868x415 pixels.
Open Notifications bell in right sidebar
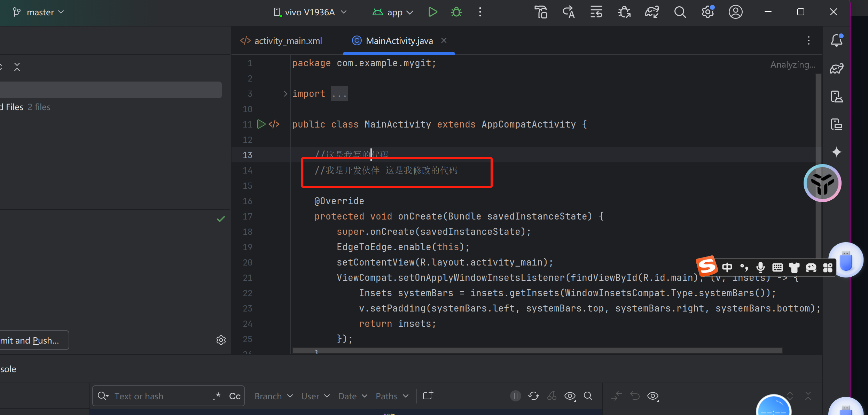click(836, 40)
